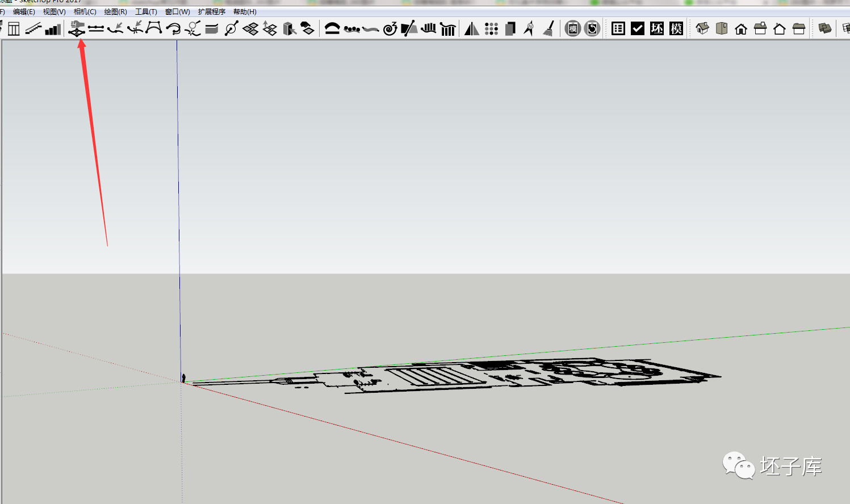Click the dome arch icon
Image resolution: width=850 pixels, height=504 pixels.
(332, 28)
